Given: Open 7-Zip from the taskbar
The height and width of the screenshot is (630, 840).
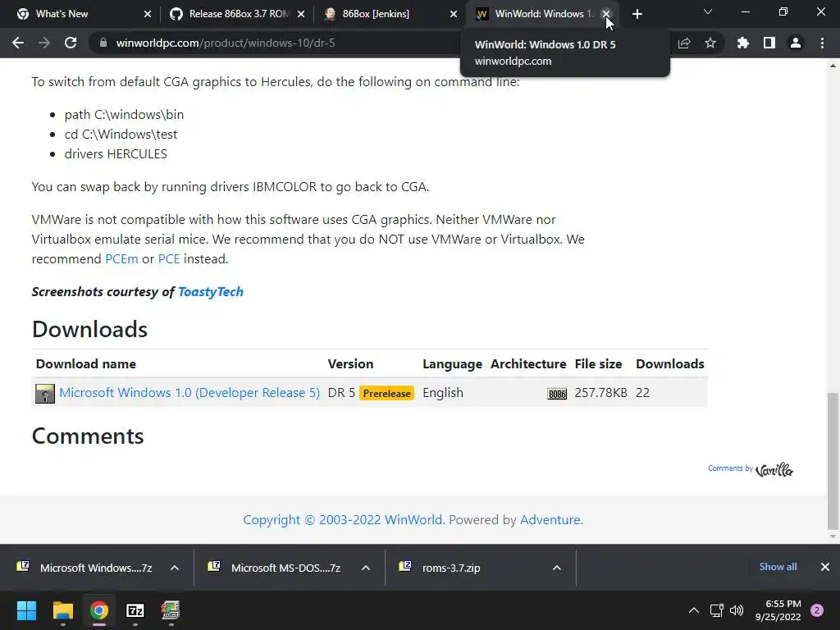Looking at the screenshot, I should coord(135,610).
